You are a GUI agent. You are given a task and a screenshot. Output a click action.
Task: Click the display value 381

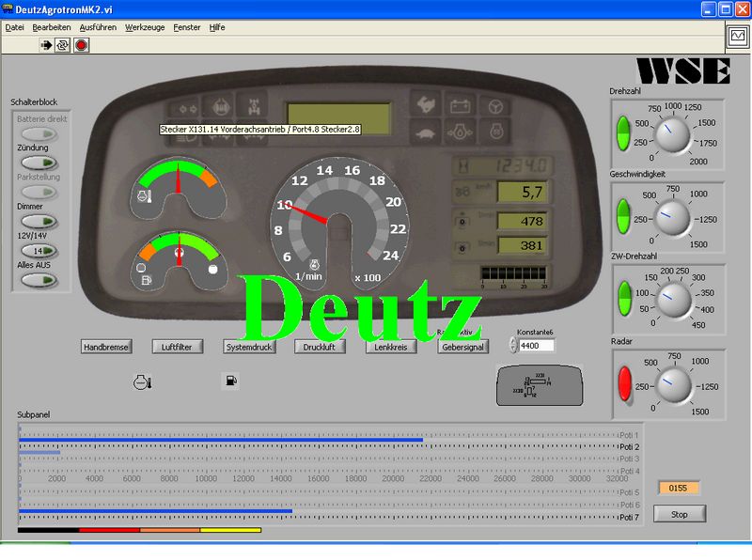coord(523,245)
